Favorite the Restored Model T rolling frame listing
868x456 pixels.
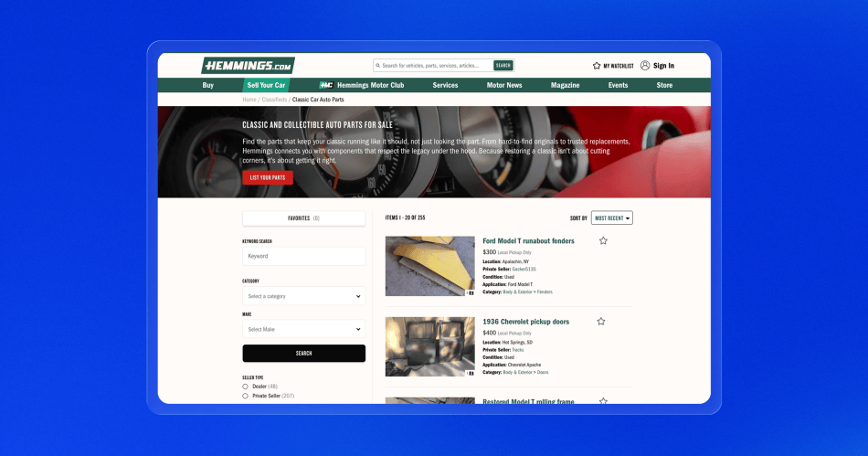click(603, 400)
